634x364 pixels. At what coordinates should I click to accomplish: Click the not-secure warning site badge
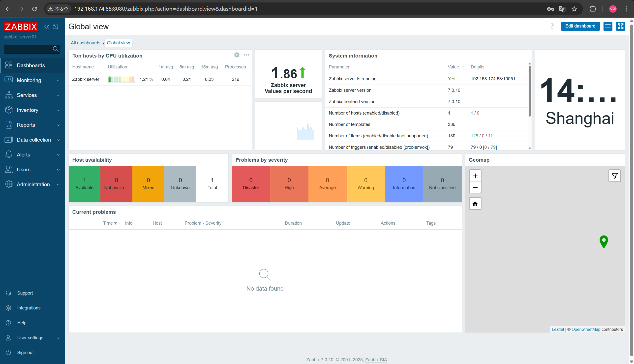click(58, 9)
